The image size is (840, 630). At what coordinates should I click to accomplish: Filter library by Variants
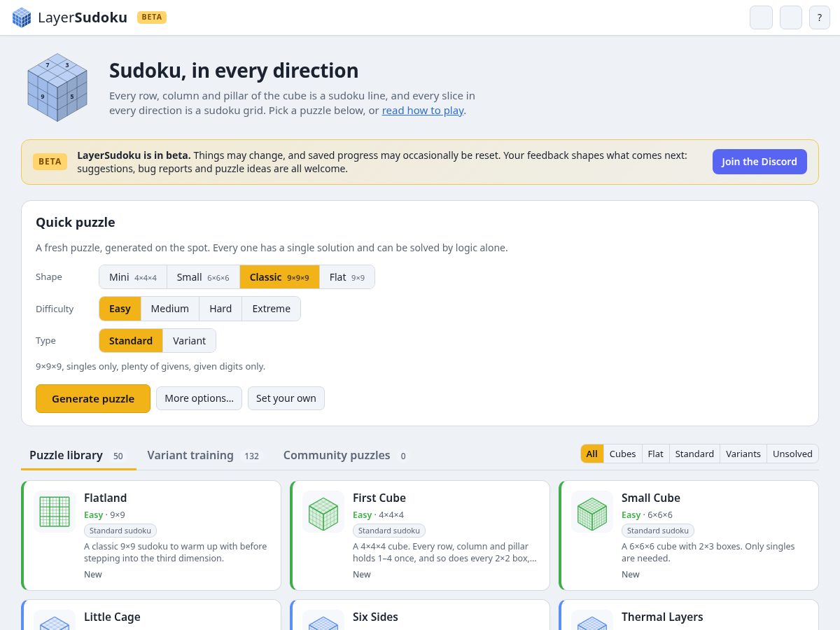click(x=743, y=454)
